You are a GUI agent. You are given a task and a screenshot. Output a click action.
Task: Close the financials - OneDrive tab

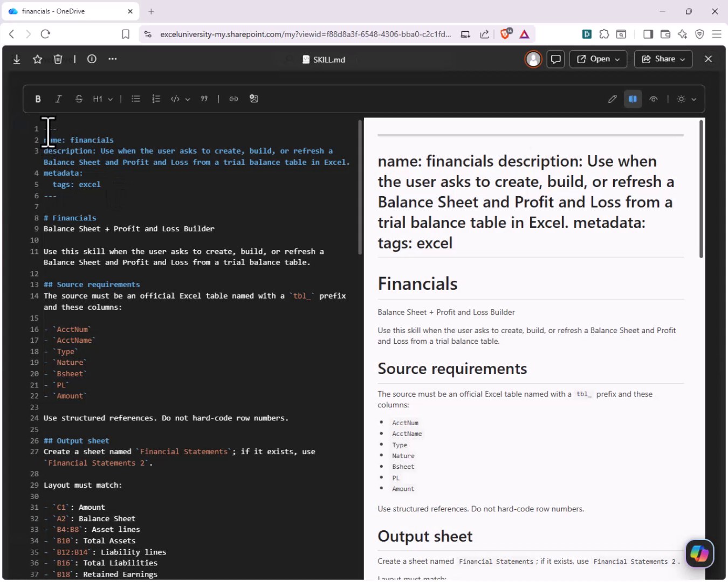[x=130, y=11]
